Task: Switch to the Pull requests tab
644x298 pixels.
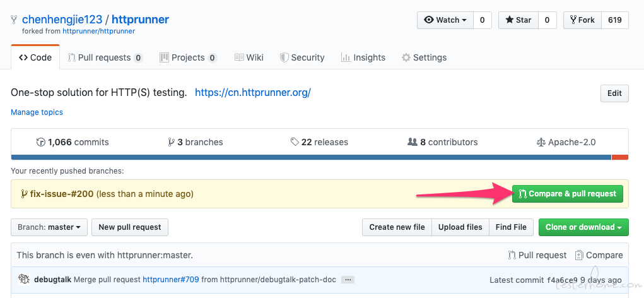Action: [105, 57]
